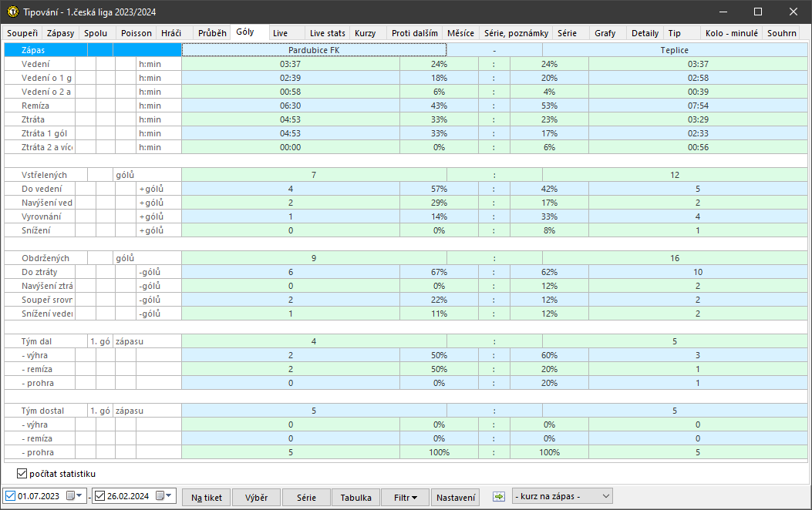Open the Nastavení settings button
Image resolution: width=812 pixels, height=510 pixels.
[x=455, y=498]
